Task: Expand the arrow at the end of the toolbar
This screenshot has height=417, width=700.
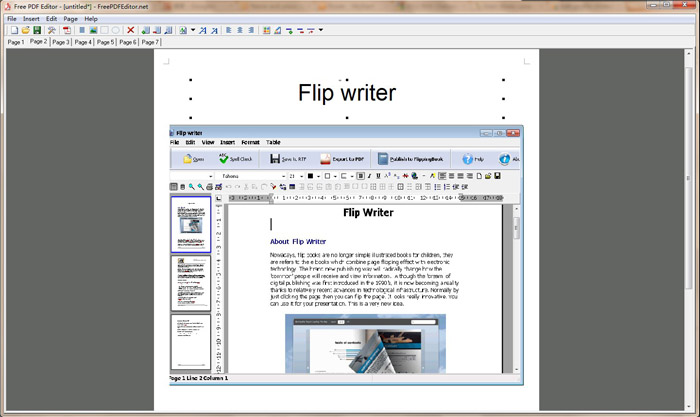Action: pos(321,30)
